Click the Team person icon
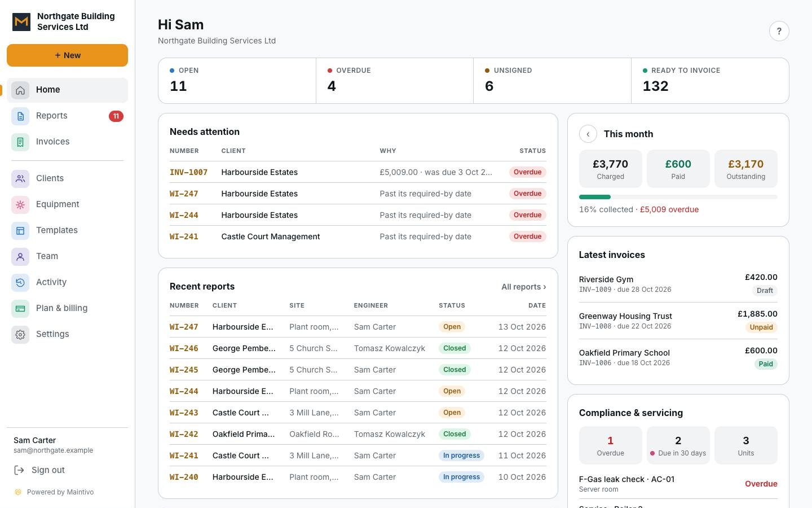This screenshot has width=812, height=508. tap(20, 257)
